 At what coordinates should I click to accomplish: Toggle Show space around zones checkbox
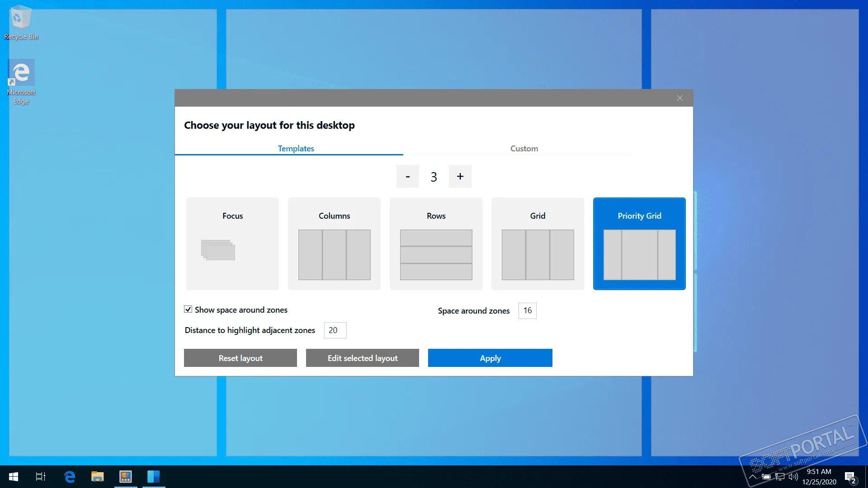tap(188, 310)
